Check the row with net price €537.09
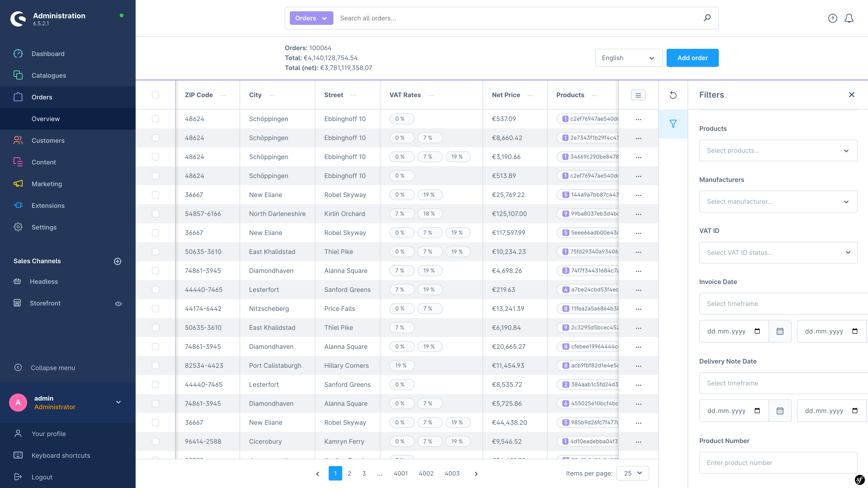This screenshot has height=488, width=868. 155,119
